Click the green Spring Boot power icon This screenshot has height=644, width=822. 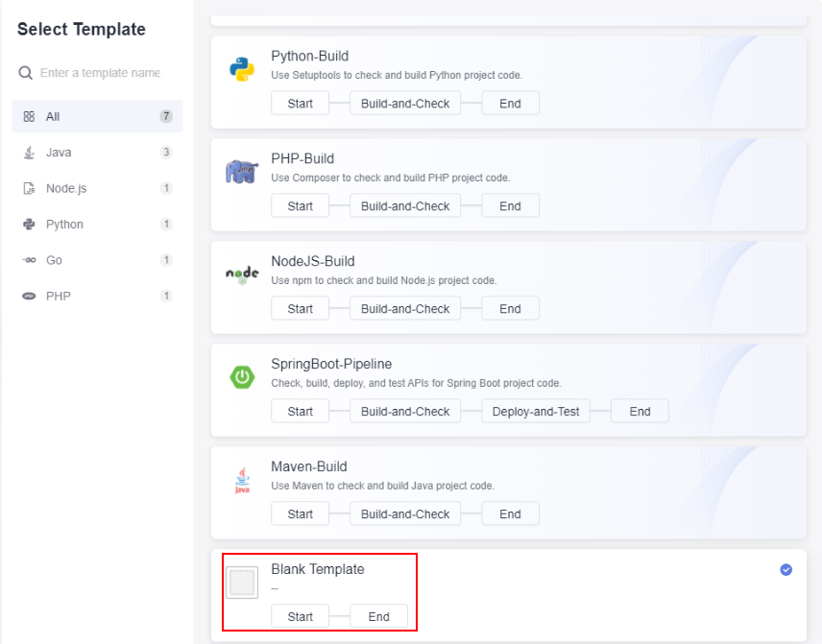(242, 377)
